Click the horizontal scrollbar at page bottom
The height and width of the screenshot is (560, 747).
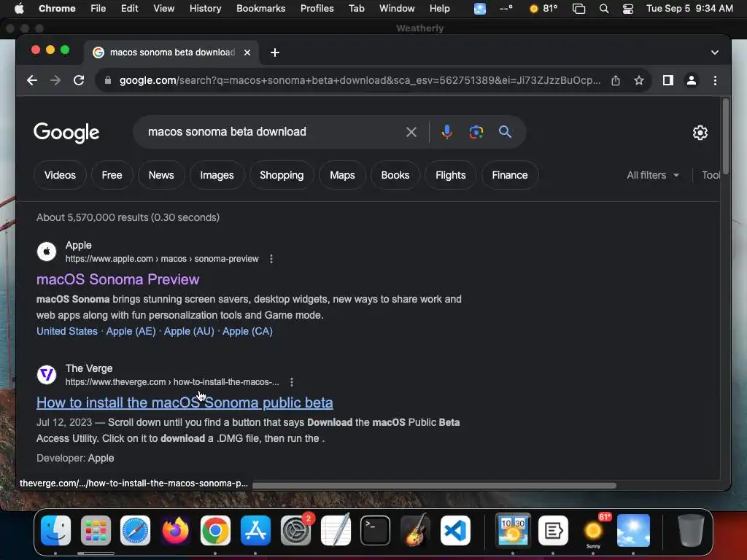434,485
